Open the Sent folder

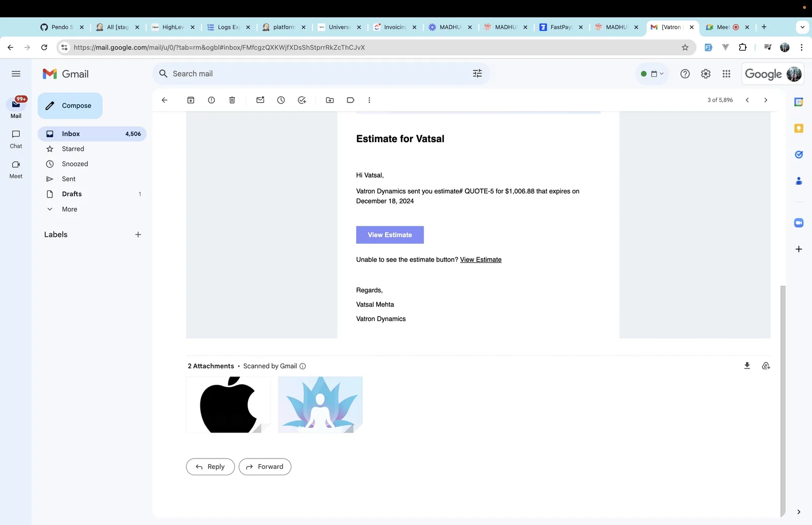click(92, 179)
